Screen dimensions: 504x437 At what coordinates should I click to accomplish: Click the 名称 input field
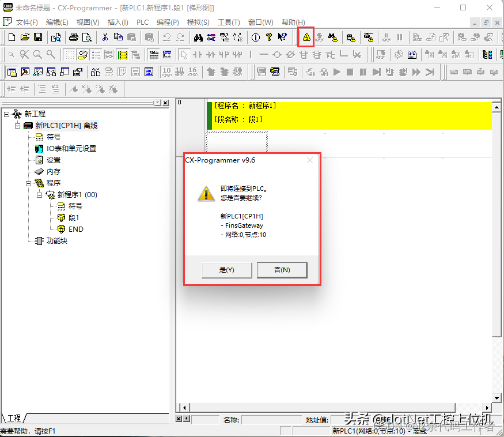click(x=272, y=420)
